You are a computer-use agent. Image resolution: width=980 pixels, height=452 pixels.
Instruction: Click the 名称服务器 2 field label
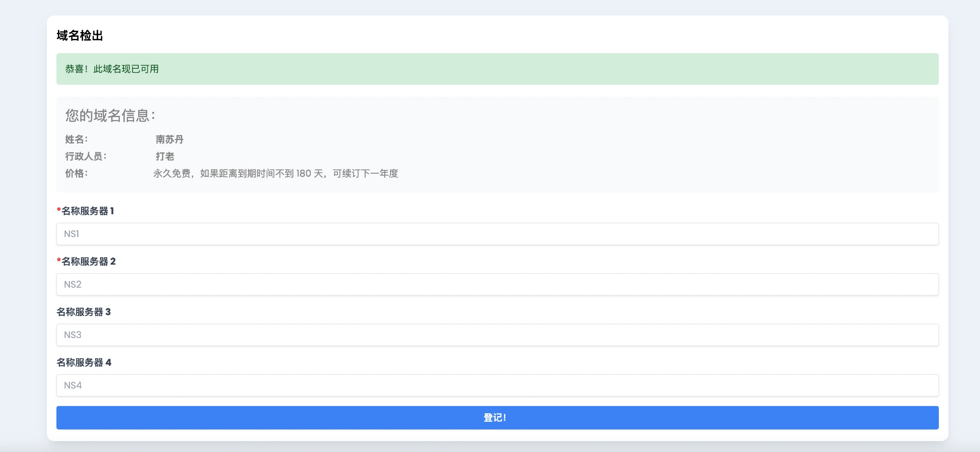tap(89, 261)
